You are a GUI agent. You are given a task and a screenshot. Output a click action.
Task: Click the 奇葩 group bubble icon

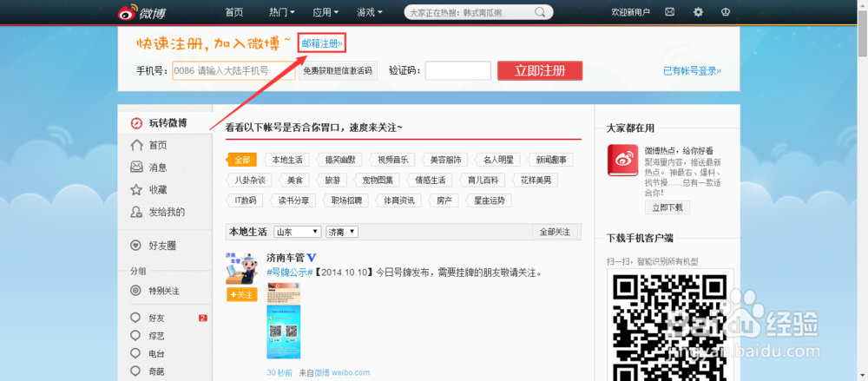135,371
